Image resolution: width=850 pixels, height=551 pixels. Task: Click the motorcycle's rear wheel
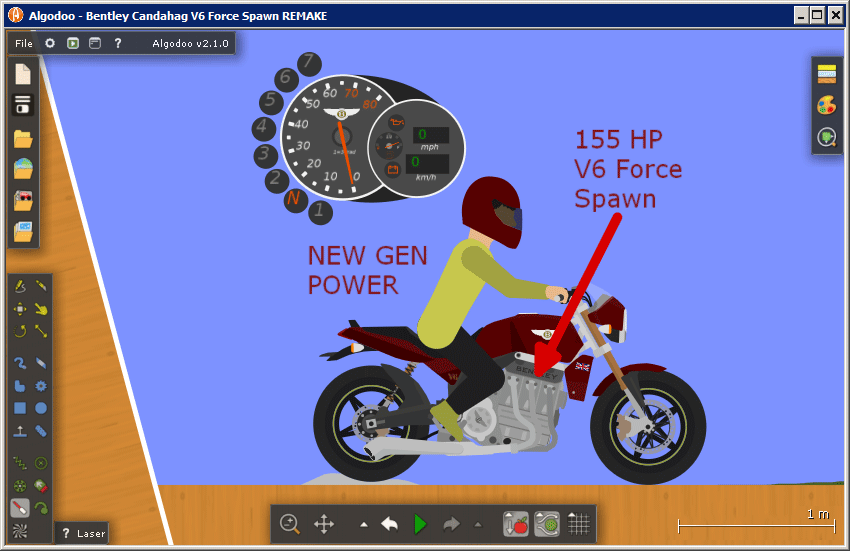371,424
